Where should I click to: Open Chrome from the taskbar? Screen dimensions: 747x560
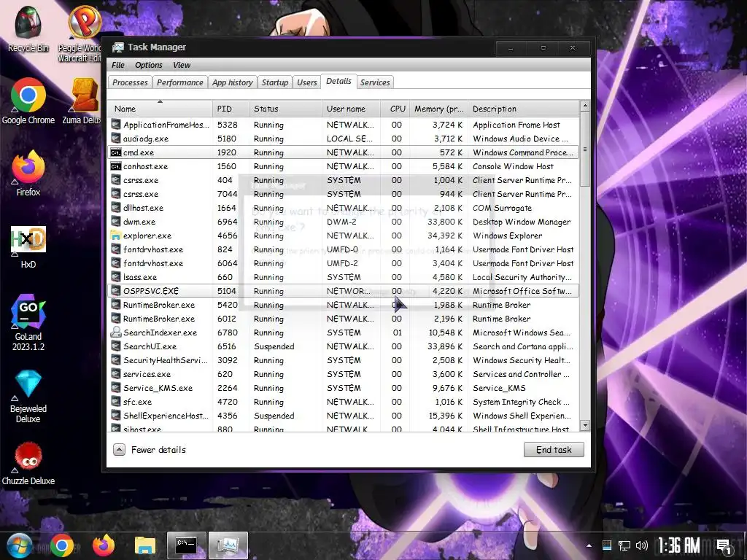(x=62, y=545)
